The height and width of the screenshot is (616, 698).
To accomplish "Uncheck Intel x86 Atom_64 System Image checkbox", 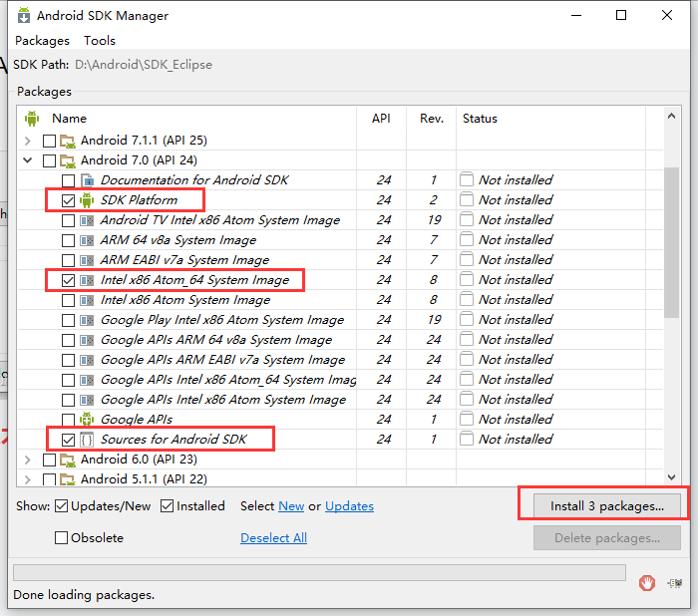I will (68, 280).
